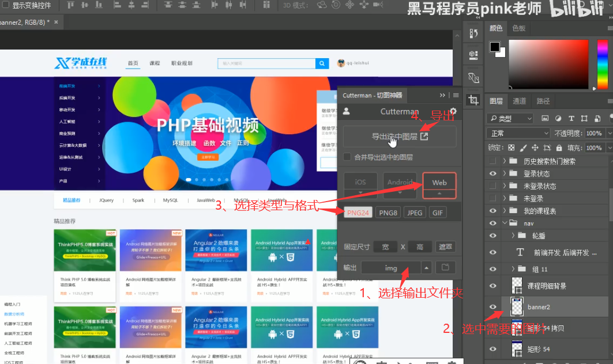Click the align top edges icon
This screenshot has height=364, width=613.
tap(70, 5)
